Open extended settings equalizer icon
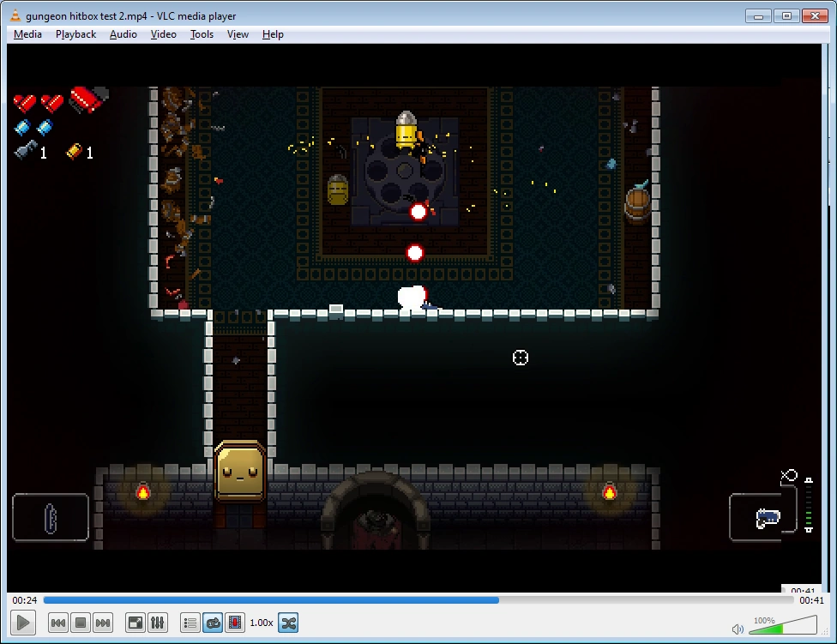Image resolution: width=837 pixels, height=644 pixels. (158, 623)
